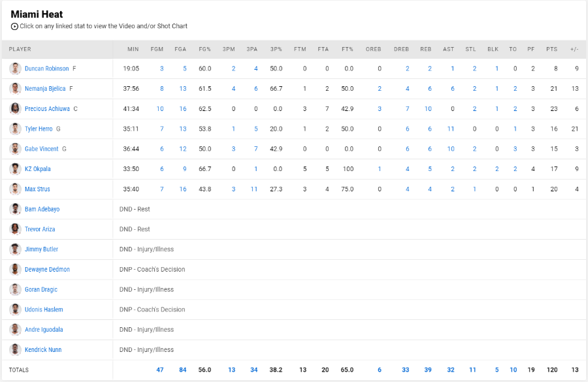This screenshot has width=588, height=382.
Task: Click team total points value 120
Action: pos(552,370)
